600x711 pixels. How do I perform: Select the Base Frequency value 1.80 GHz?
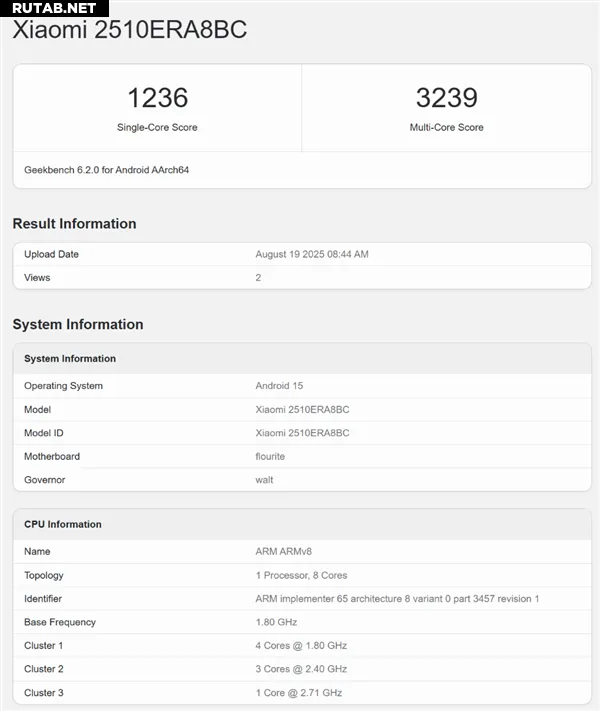click(276, 622)
